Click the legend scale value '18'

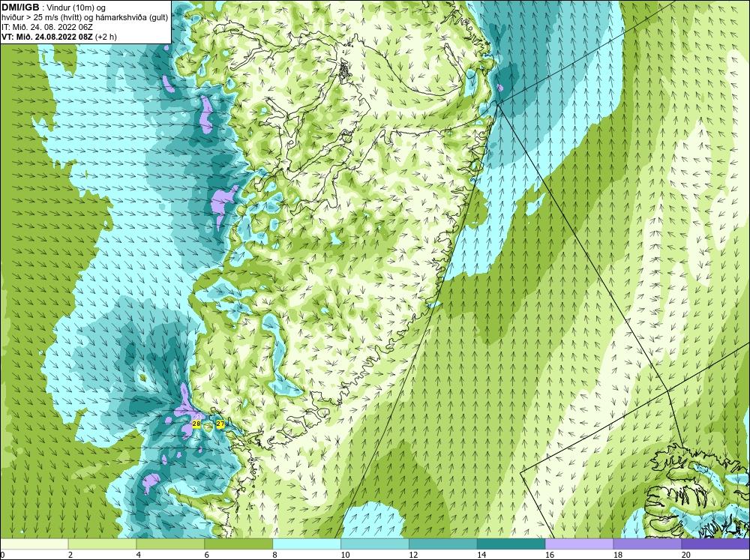(x=617, y=555)
